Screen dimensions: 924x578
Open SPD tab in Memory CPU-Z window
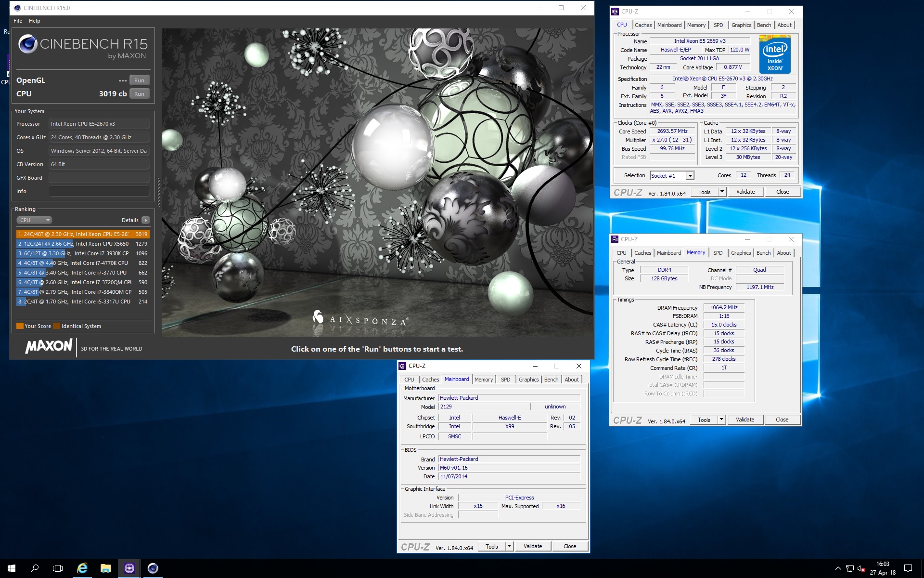[x=718, y=253]
